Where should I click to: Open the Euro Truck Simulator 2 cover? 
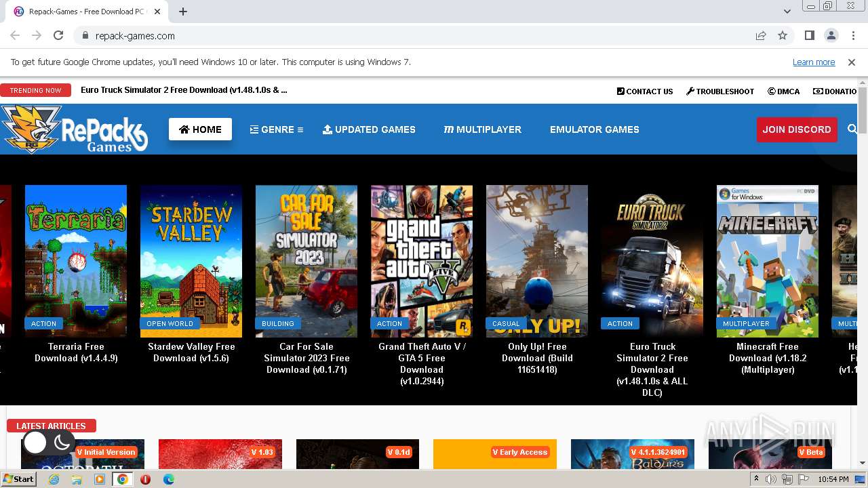tap(652, 261)
